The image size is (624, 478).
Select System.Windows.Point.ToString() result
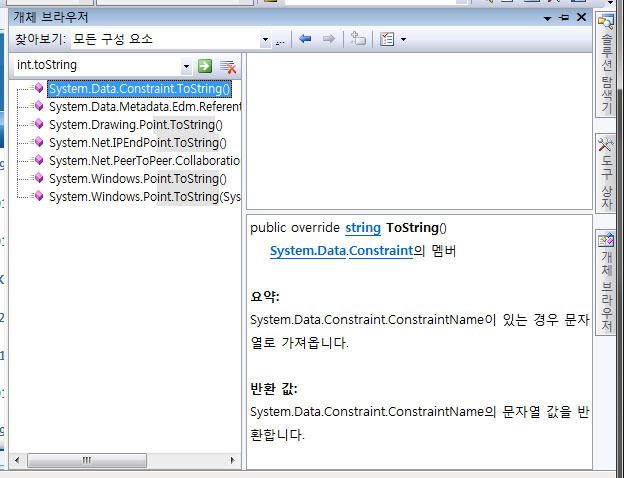tap(138, 179)
